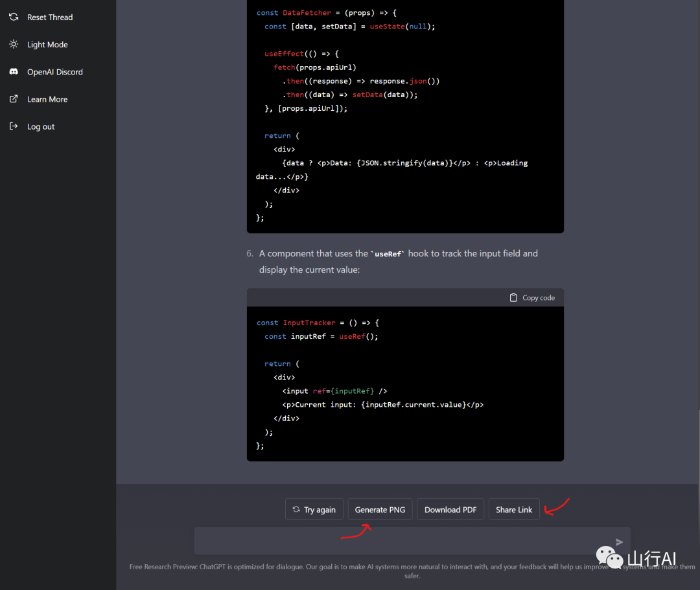Image resolution: width=700 pixels, height=590 pixels.
Task: Click the Log out arrow icon
Action: click(14, 126)
